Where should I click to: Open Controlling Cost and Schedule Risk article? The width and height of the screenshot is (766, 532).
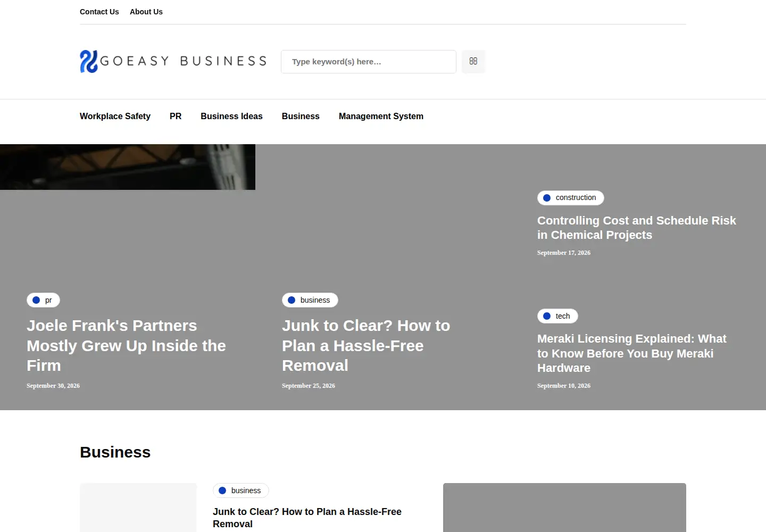637,228
